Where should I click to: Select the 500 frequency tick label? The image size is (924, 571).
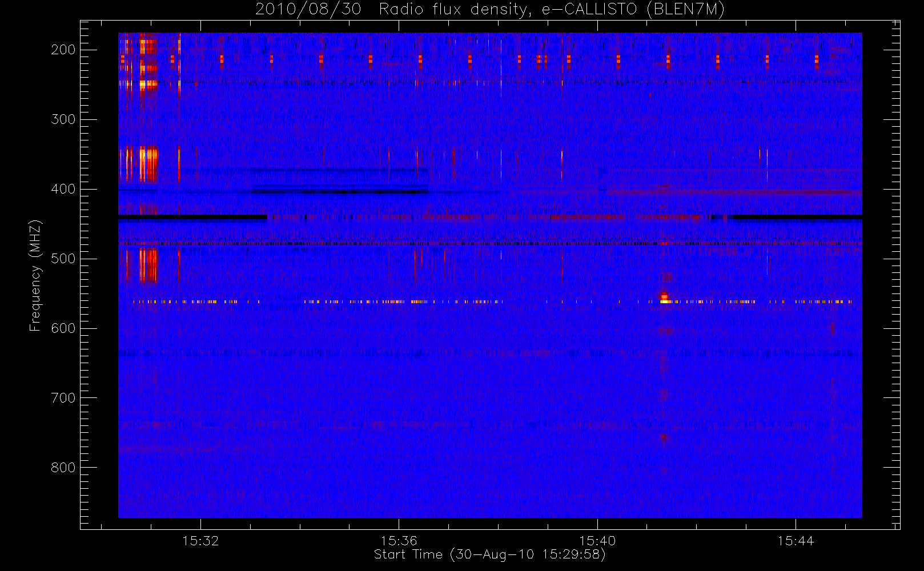tap(63, 259)
